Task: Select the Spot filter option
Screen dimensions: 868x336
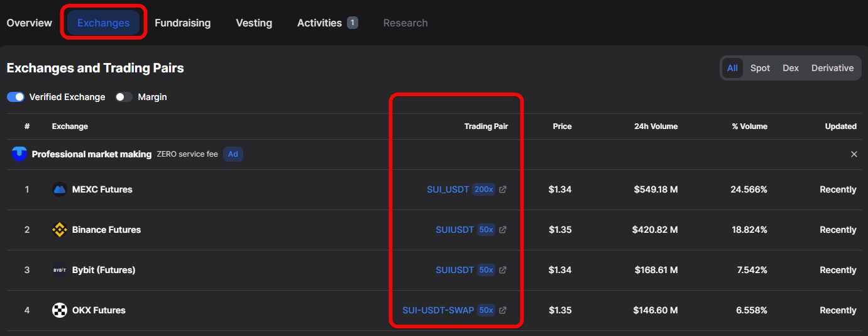Action: point(760,68)
